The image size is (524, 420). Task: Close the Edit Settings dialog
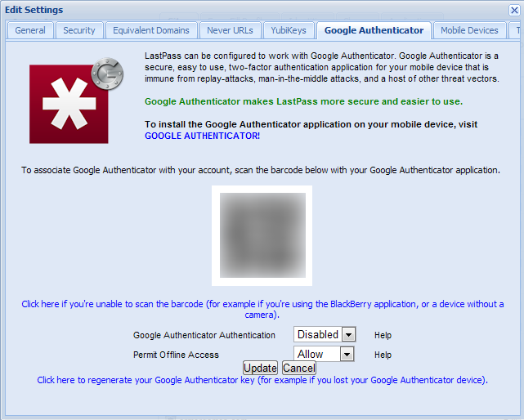click(514, 11)
